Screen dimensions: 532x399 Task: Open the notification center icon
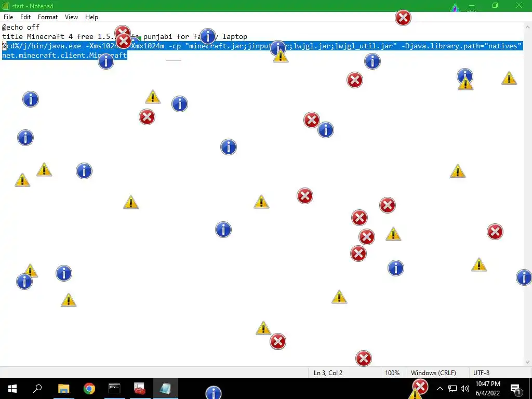pyautogui.click(x=515, y=389)
